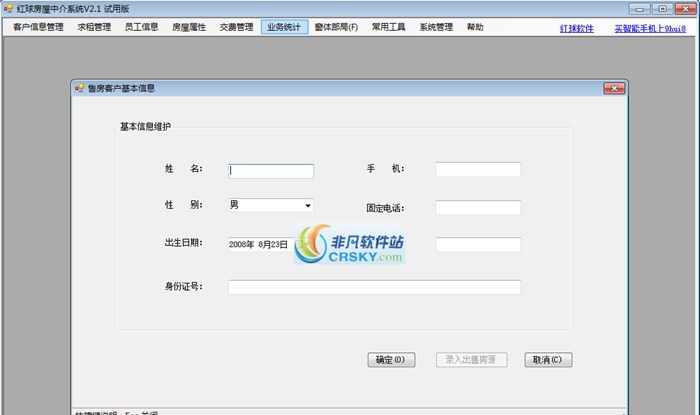Click the 售房客户基本信息 dialog title icon
700x415 pixels.
point(79,88)
